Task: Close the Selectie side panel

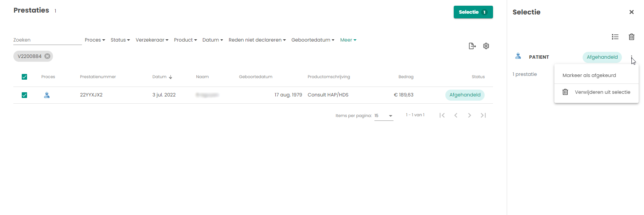Action: [x=631, y=12]
